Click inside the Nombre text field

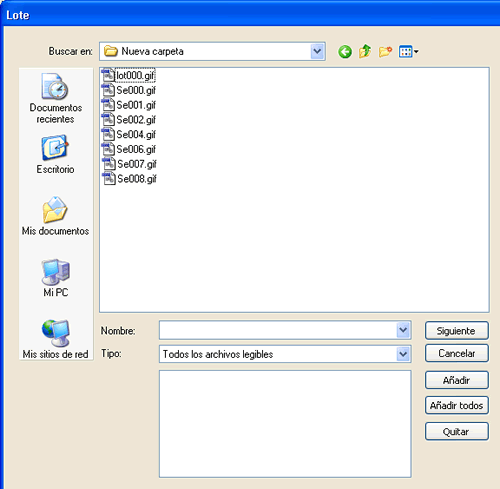(278, 330)
